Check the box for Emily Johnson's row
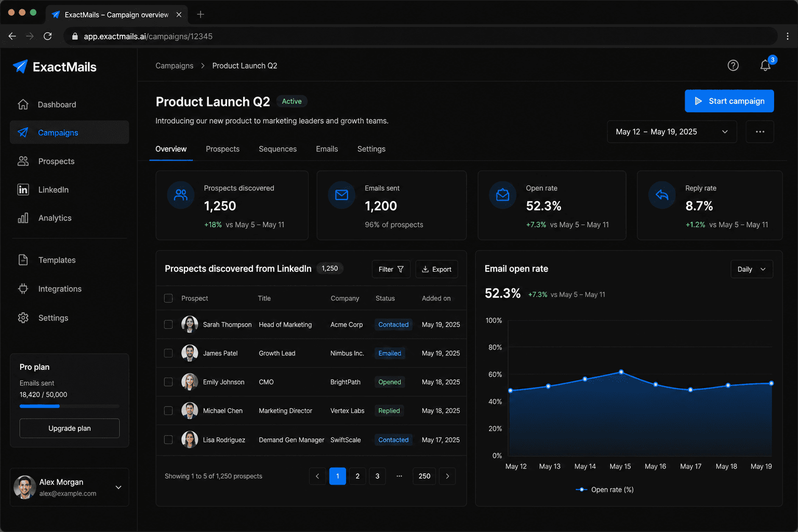 [x=168, y=382]
